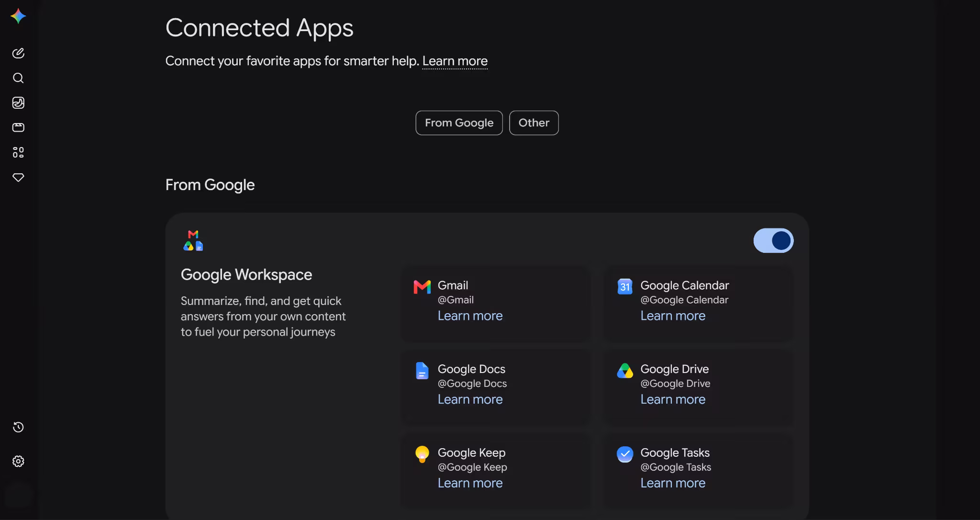Open Google Tasks Learn more link
This screenshot has width=980, height=520.
point(673,483)
